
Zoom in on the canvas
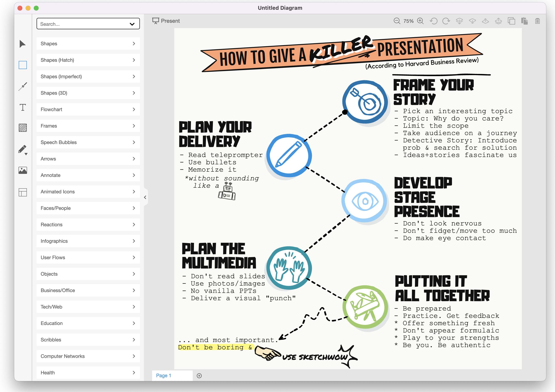(x=420, y=21)
